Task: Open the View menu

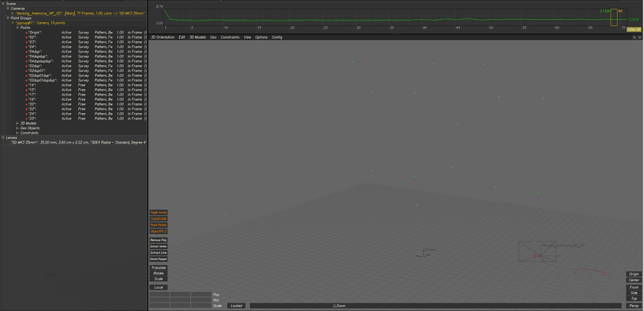Action: tap(247, 37)
